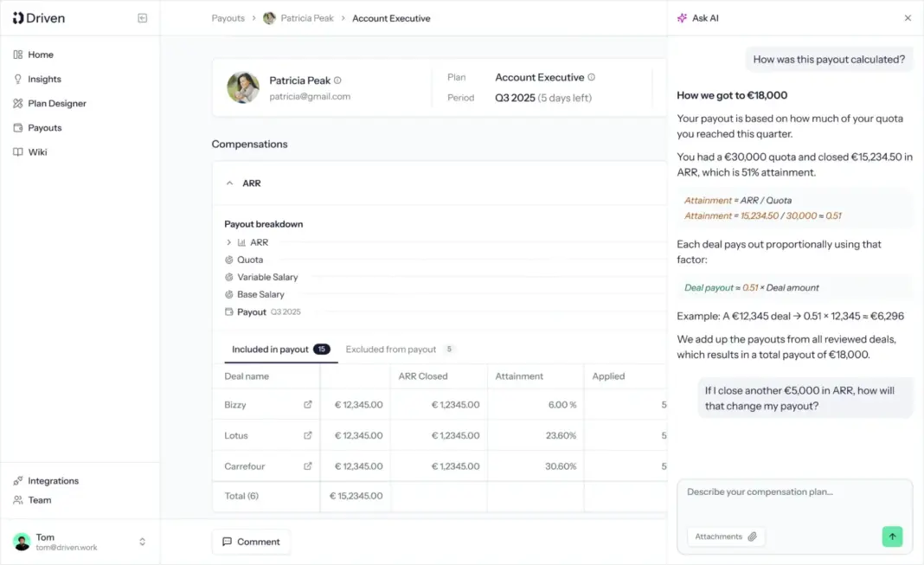Click the Account Executive breadcrumb

391,18
